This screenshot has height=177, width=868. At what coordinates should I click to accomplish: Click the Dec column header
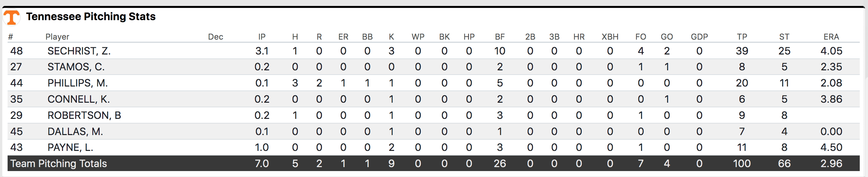click(x=216, y=37)
